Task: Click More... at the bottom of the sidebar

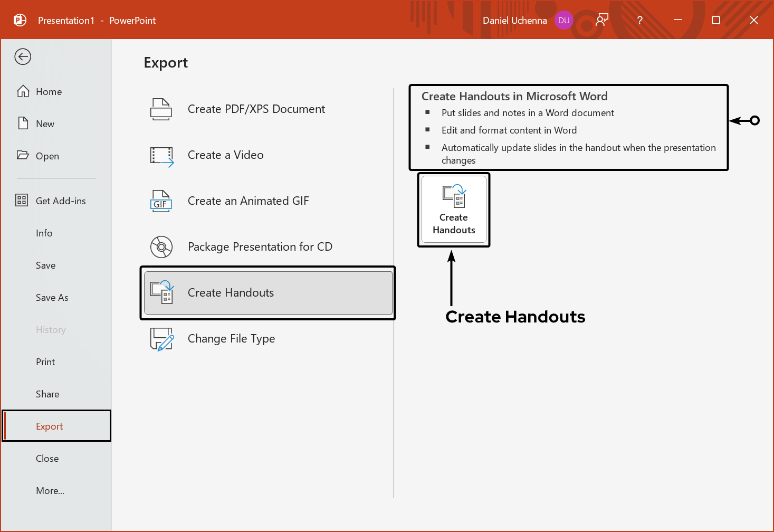Action: [x=50, y=490]
